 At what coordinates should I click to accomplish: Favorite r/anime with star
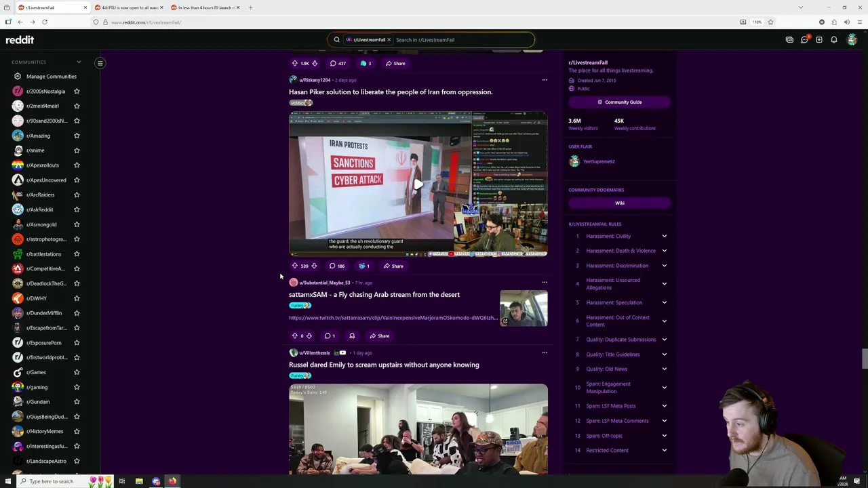(x=77, y=150)
